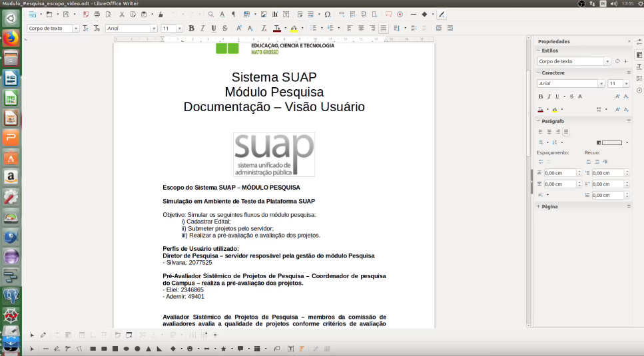
Task: Collapse the Parágrafo section in sidebar
Action: (x=539, y=121)
